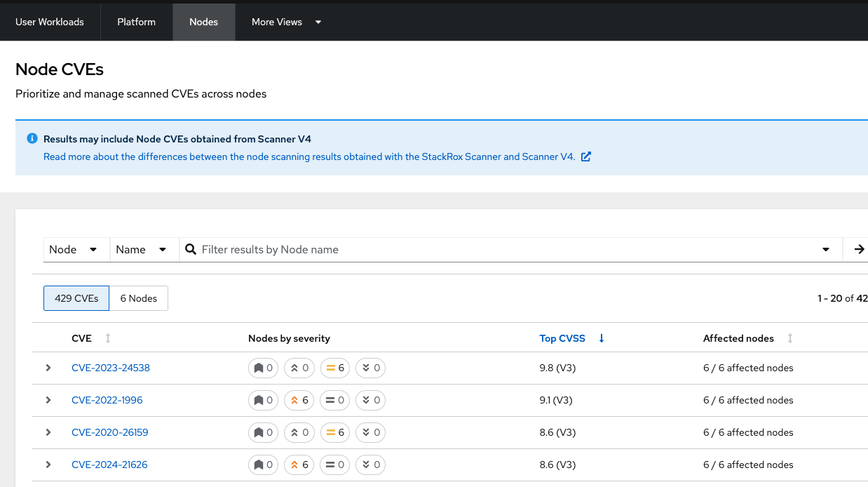This screenshot has height=487, width=868.
Task: Select affected nodes text for CVE-2023-24538
Action: point(748,368)
